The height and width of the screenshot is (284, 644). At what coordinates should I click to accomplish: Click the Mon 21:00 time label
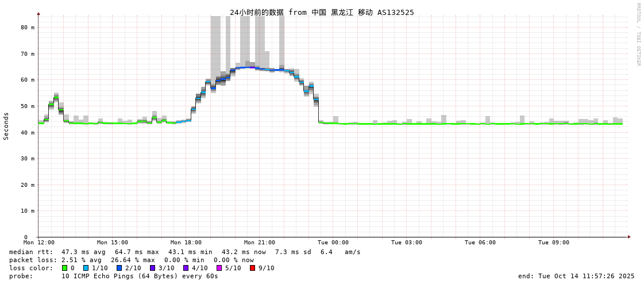pos(260,243)
